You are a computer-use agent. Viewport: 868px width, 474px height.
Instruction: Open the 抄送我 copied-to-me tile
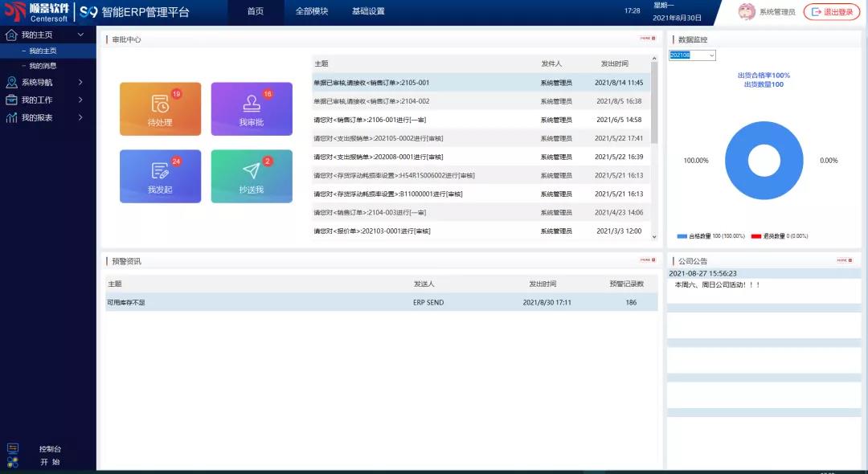(x=251, y=176)
